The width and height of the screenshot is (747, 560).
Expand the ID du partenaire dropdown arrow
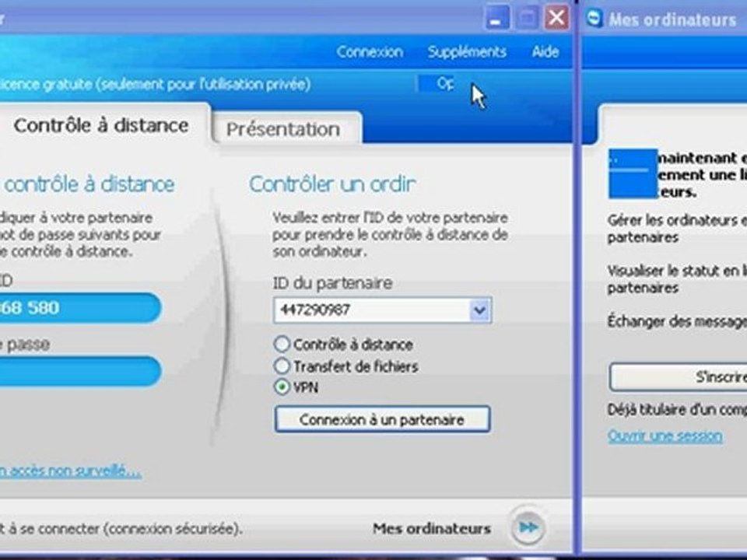click(x=480, y=310)
